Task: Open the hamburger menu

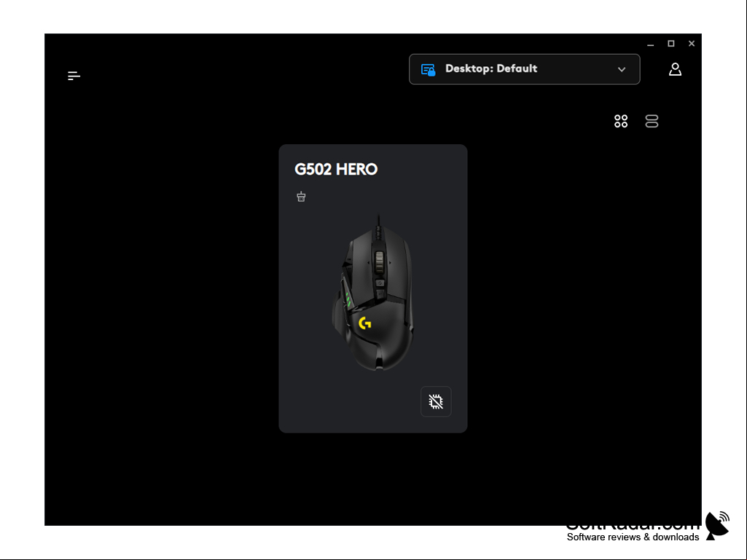Action: 74,76
